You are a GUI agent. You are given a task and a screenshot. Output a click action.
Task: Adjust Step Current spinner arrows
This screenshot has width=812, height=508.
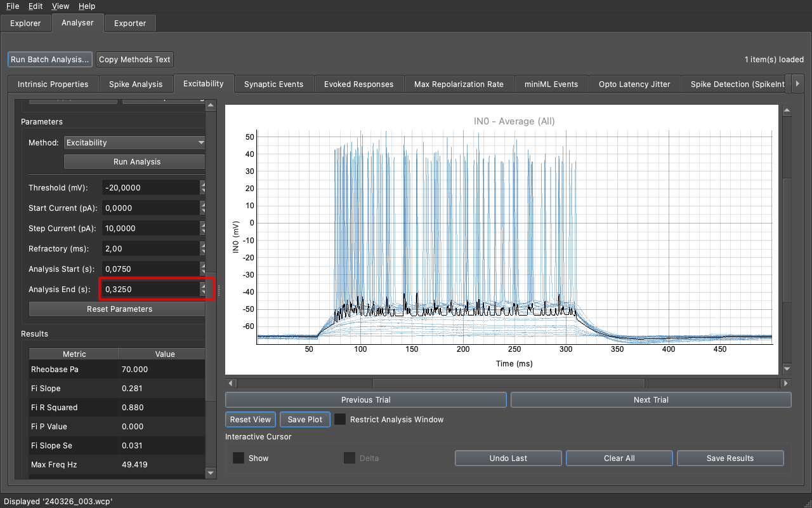[x=203, y=229]
